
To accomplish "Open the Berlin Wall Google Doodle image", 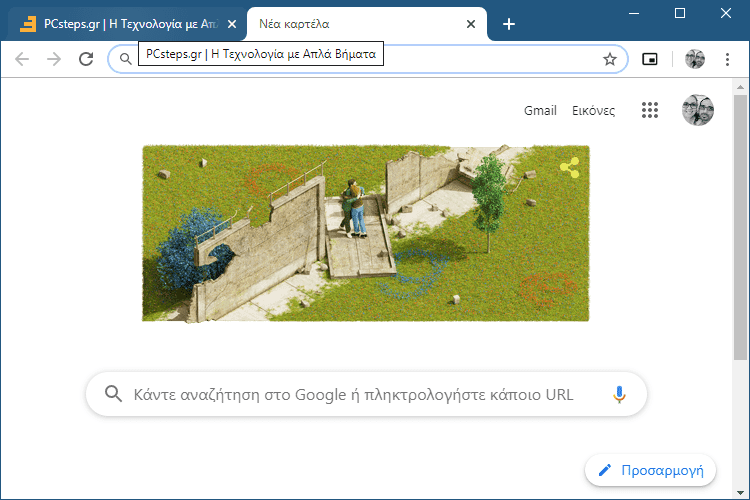I will pyautogui.click(x=366, y=233).
